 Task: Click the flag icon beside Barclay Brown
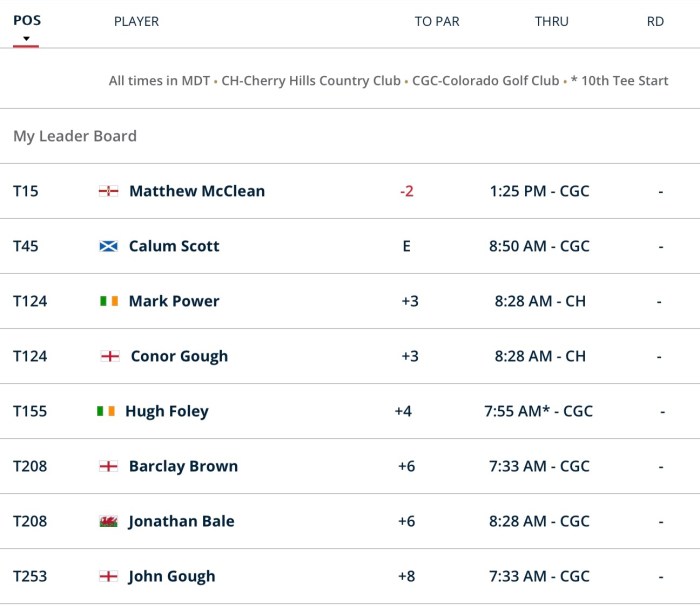109,466
